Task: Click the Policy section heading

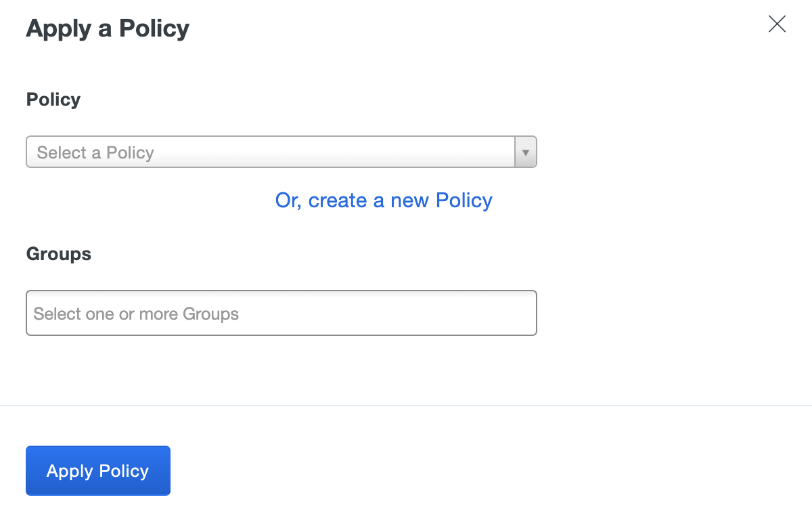Action: pos(53,99)
